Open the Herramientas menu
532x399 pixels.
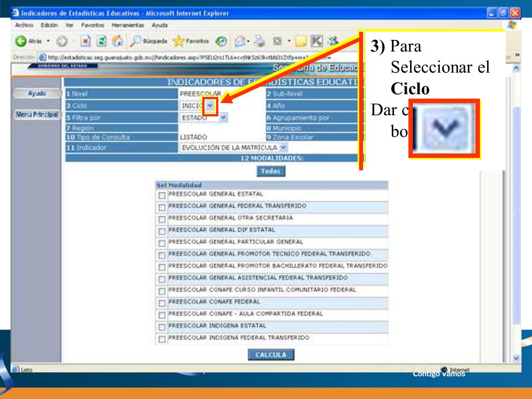(x=128, y=25)
